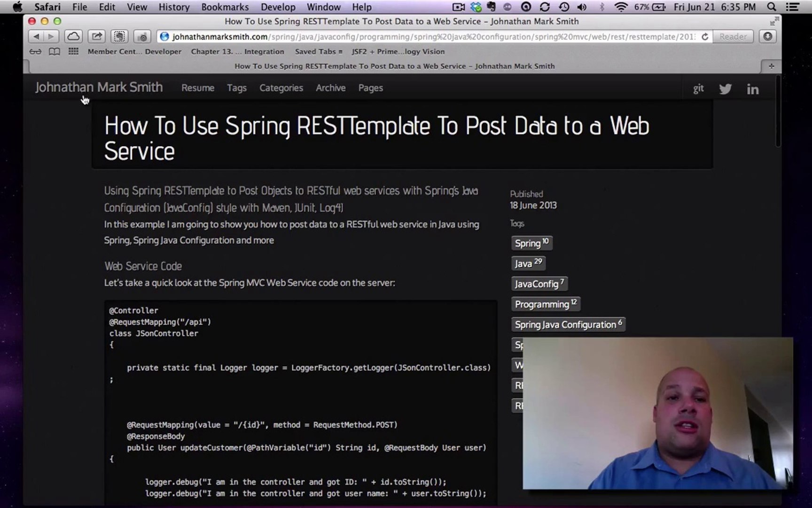Click the Johnathan Mark Smith site title

click(x=99, y=87)
